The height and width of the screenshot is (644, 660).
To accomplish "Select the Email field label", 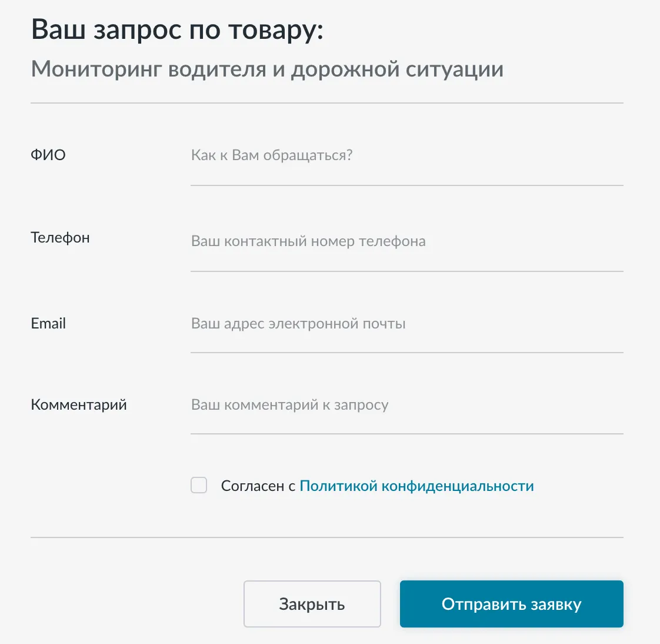I will (x=48, y=324).
